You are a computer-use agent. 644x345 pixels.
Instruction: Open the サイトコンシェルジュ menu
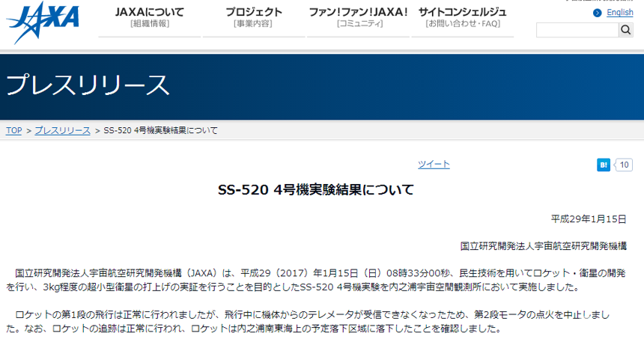click(463, 18)
